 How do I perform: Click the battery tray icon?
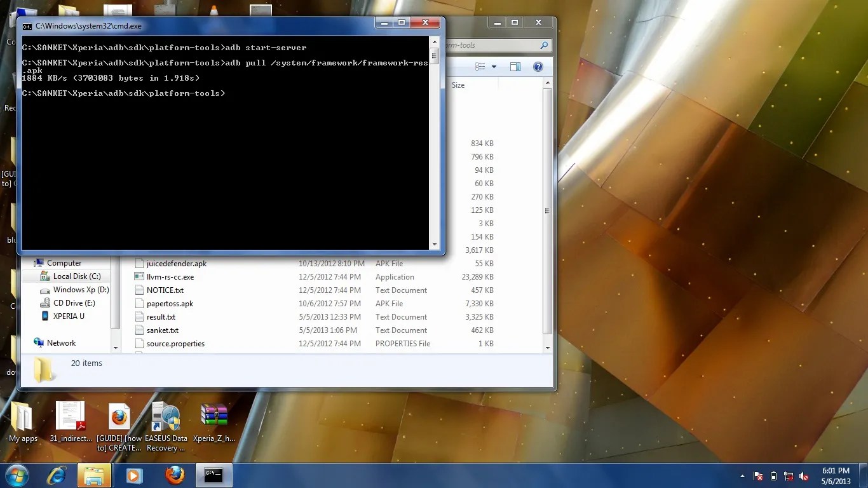click(773, 476)
